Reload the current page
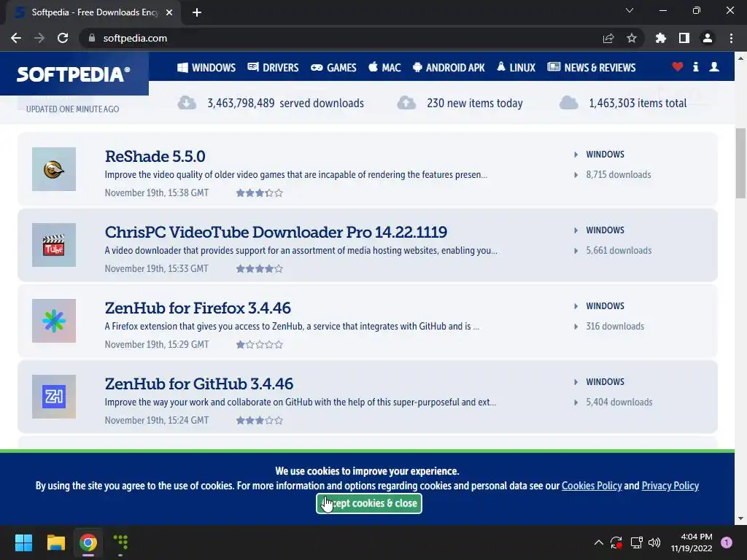The width and height of the screenshot is (747, 560). (63, 38)
